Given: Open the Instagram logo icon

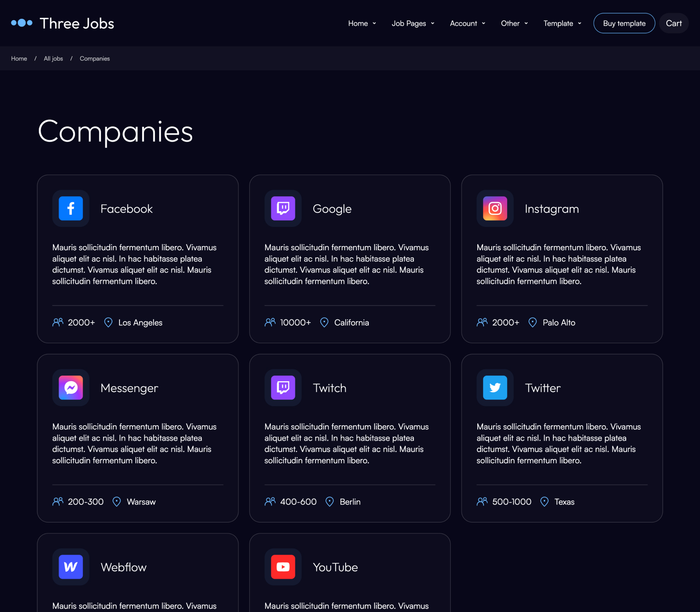Looking at the screenshot, I should [x=495, y=209].
